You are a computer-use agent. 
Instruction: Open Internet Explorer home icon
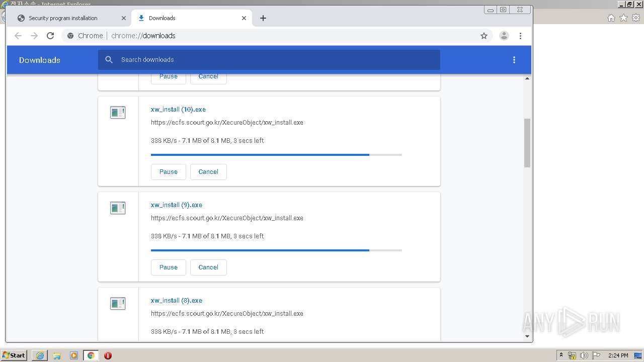point(611,18)
